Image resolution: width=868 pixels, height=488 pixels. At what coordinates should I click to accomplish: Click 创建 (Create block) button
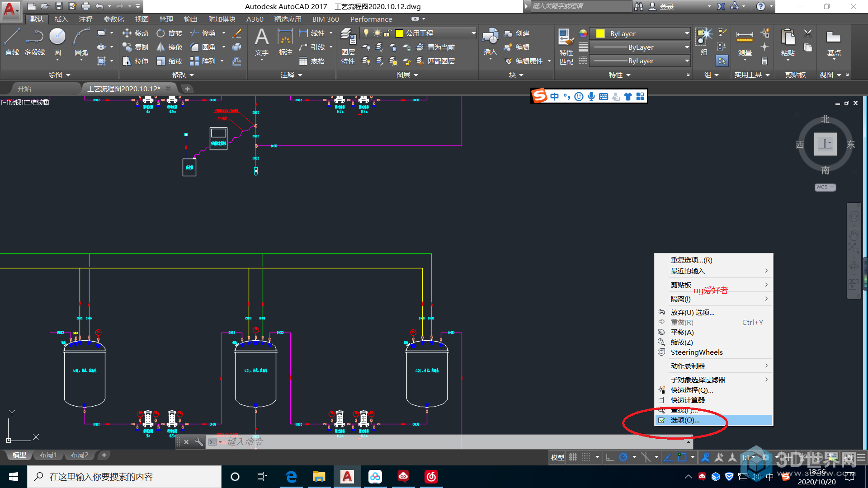pyautogui.click(x=517, y=33)
